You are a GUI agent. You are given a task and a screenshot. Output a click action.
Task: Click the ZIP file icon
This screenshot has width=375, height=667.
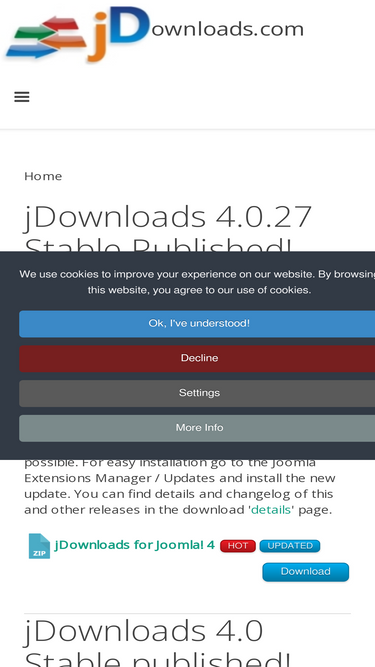pos(39,546)
